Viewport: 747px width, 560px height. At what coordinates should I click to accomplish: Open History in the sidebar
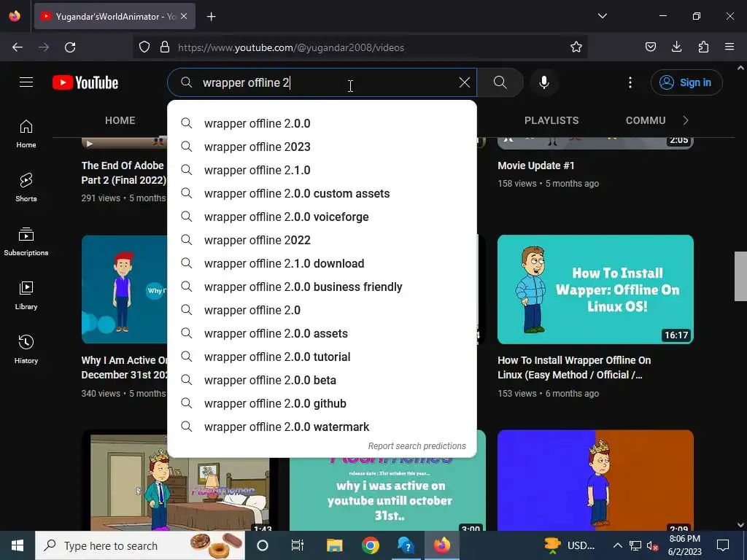(26, 349)
